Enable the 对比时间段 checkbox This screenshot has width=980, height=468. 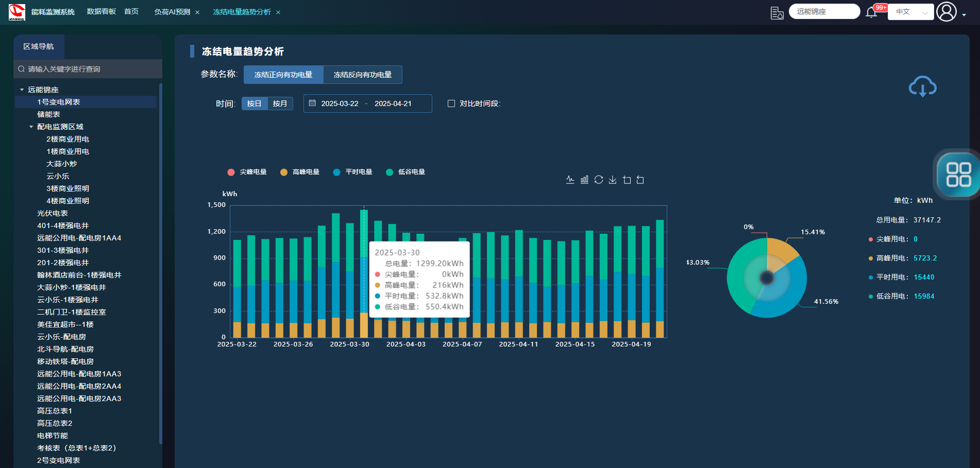[x=451, y=103]
